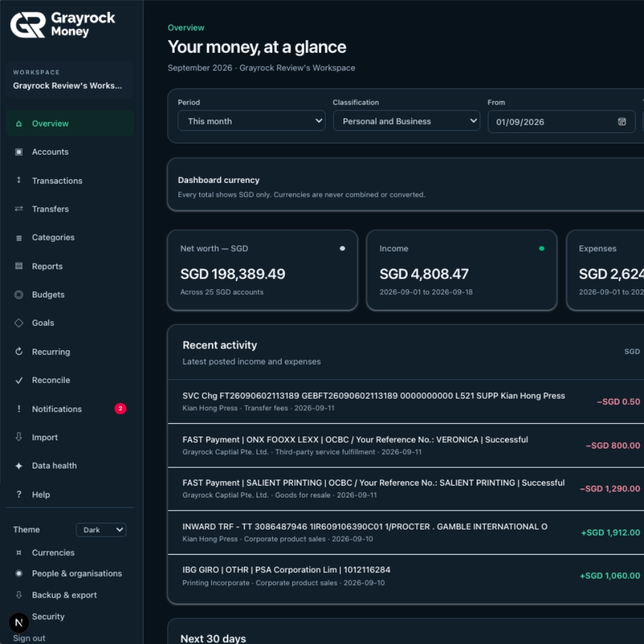The width and height of the screenshot is (644, 644).
Task: Click the Transactions arrows icon
Action: click(18, 180)
